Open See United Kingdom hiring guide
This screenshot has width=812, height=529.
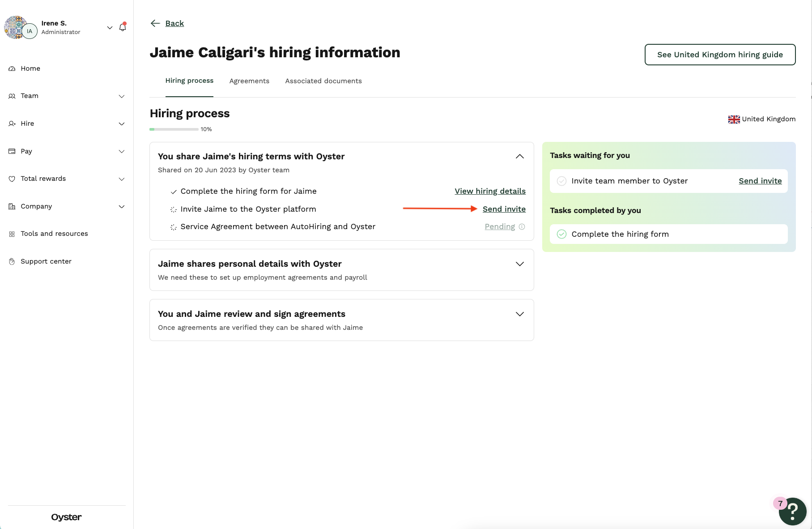tap(720, 55)
